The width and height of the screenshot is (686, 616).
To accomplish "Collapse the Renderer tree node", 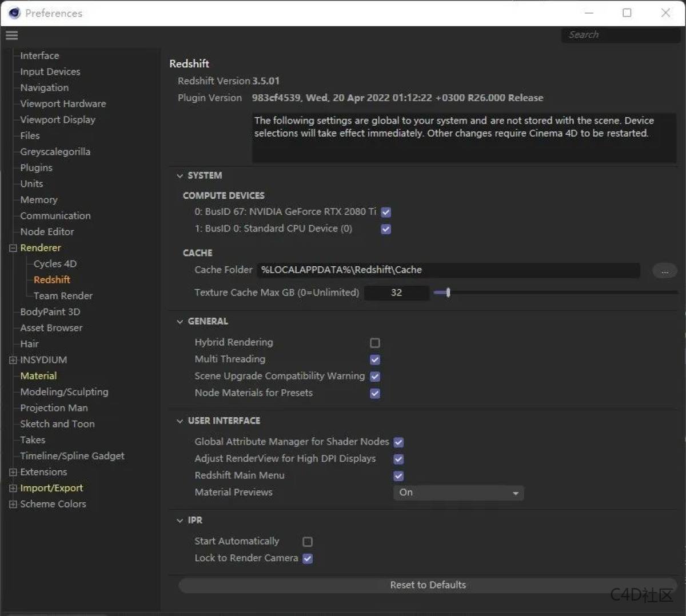I will click(13, 248).
